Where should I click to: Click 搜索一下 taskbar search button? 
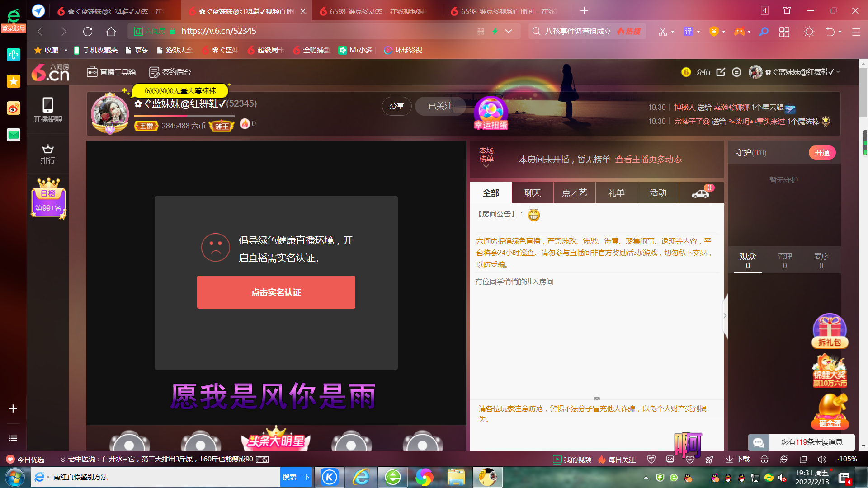tap(296, 477)
